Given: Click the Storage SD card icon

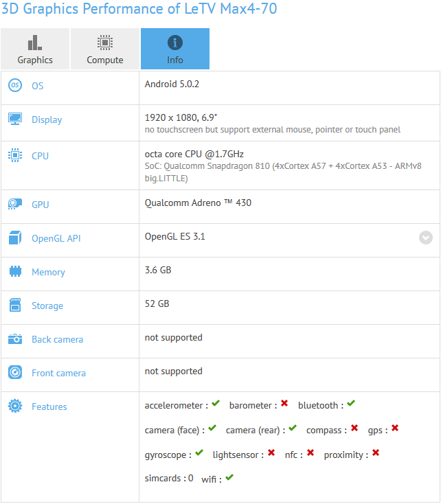Looking at the screenshot, I should coord(15,306).
